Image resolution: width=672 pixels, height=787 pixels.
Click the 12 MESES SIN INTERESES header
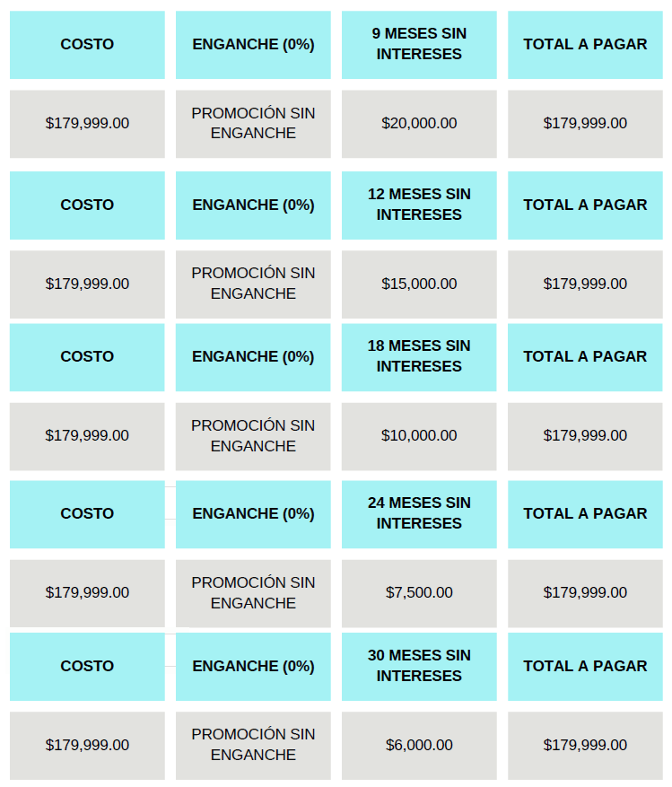(419, 205)
